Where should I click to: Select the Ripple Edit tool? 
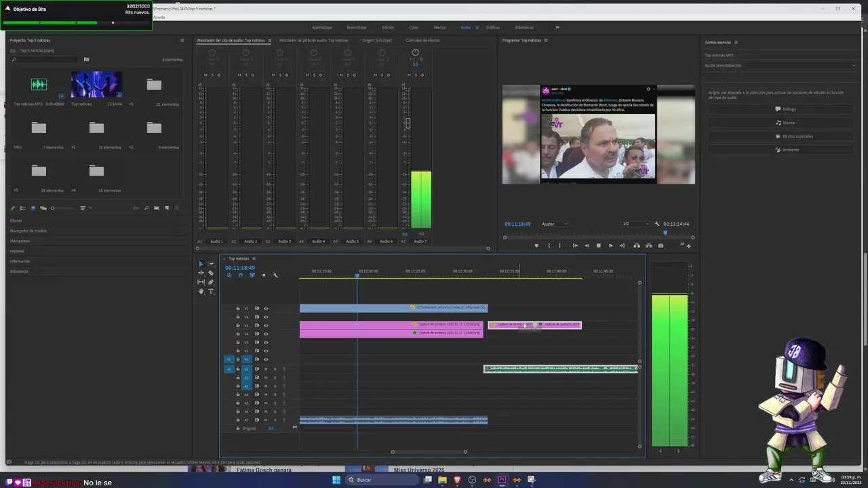[201, 273]
